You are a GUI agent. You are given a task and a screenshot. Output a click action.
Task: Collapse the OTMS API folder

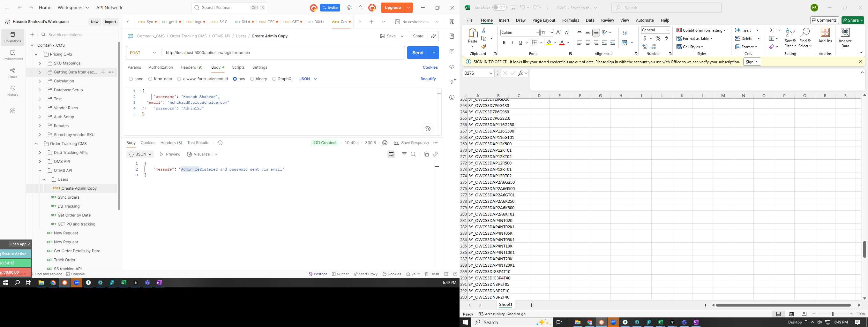(40, 171)
